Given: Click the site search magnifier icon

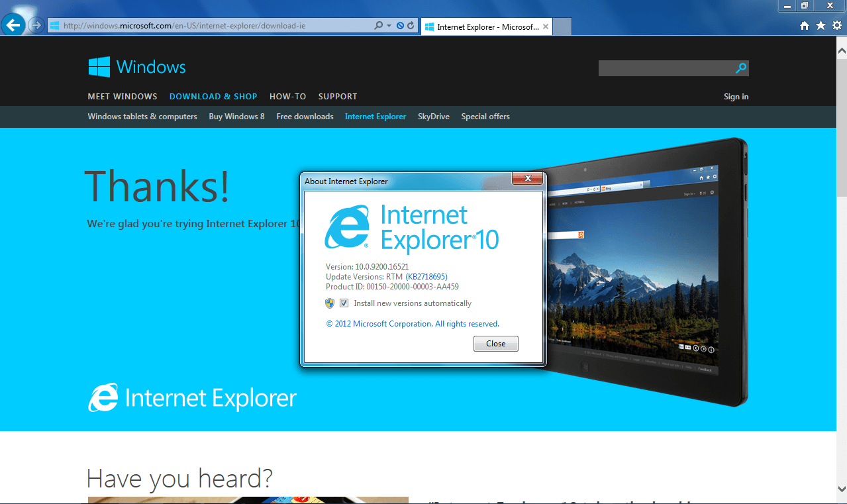Looking at the screenshot, I should click(741, 68).
